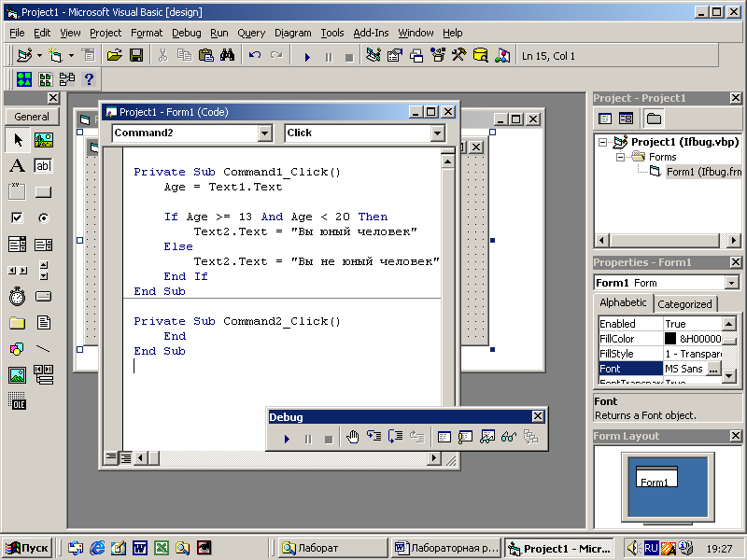Click the FillColor black color swatch

pos(669,339)
